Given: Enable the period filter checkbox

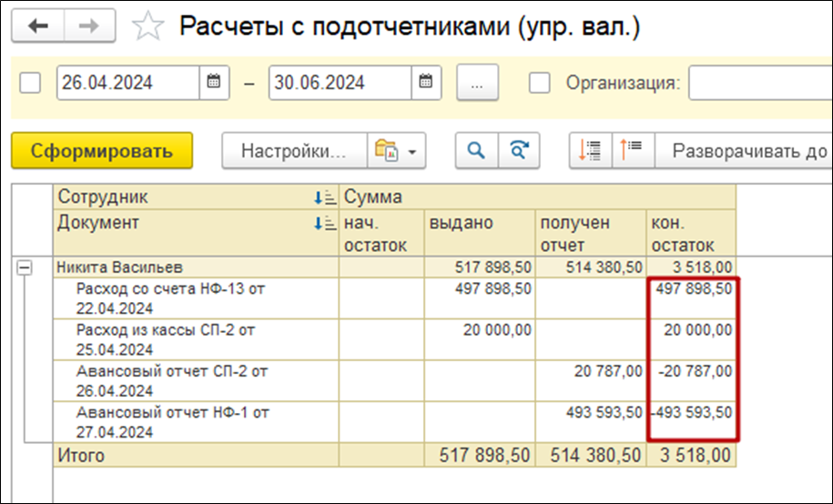Looking at the screenshot, I should click(x=31, y=83).
